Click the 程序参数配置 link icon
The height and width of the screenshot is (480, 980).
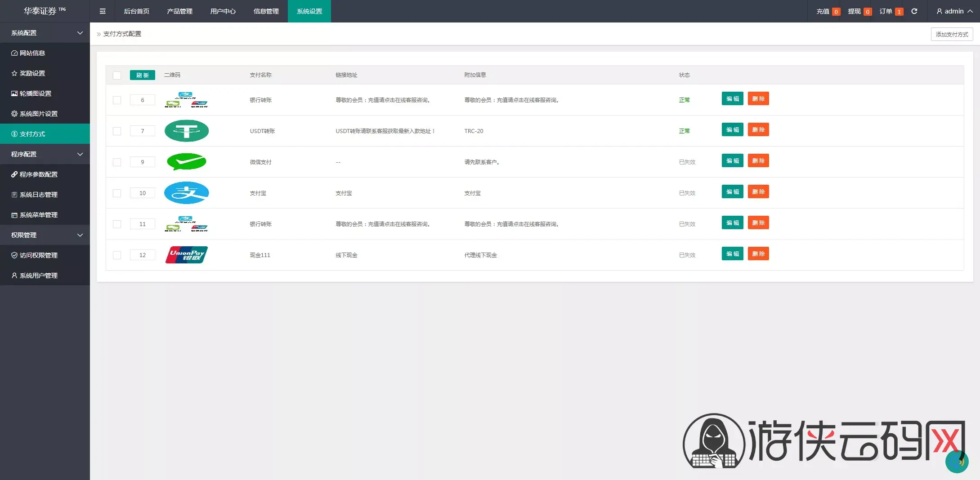14,174
